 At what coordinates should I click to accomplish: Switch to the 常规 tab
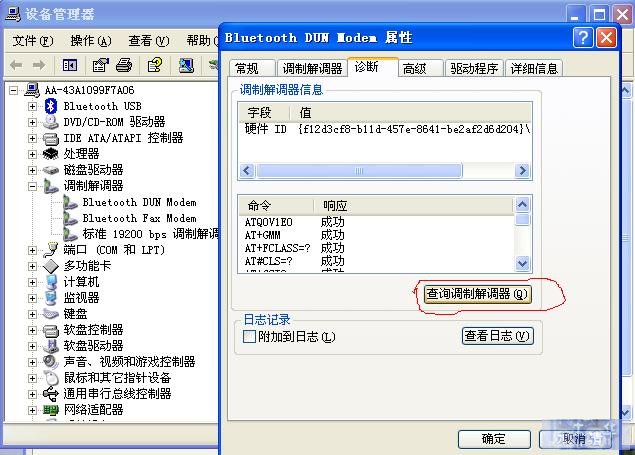[252, 68]
